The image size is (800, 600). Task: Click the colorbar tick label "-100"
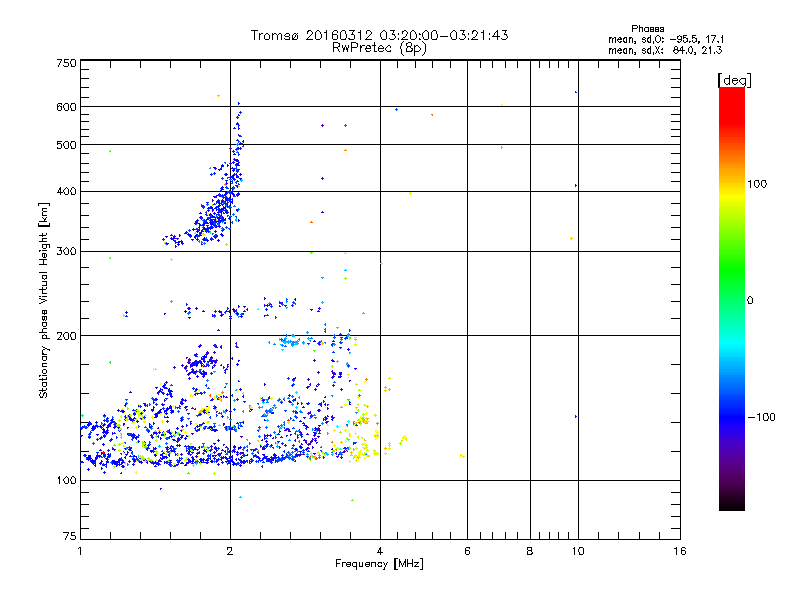tap(761, 417)
